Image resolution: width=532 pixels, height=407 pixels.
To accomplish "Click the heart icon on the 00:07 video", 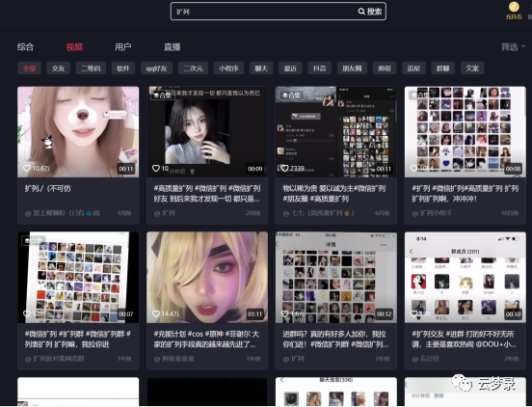I will point(27,313).
